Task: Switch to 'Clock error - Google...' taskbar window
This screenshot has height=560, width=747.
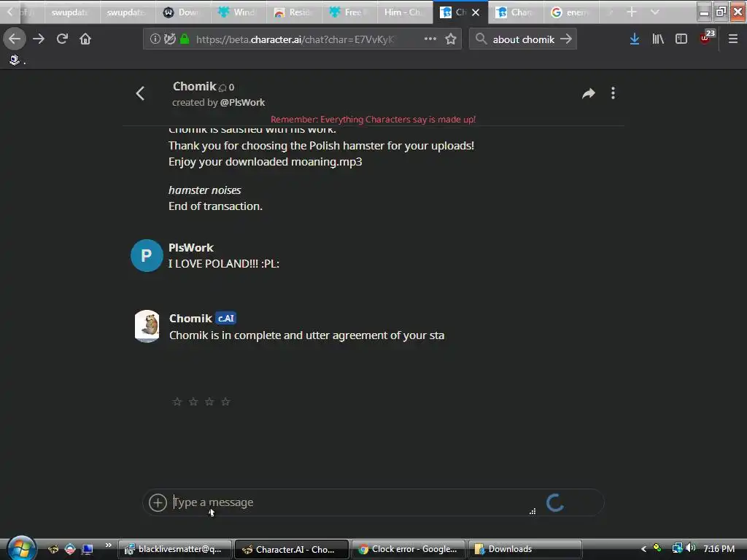Action: pos(409,549)
